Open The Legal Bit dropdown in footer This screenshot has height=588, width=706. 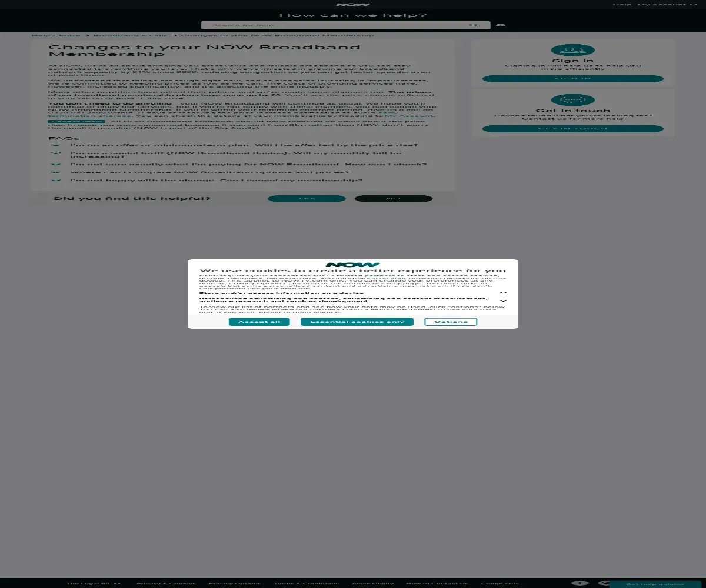pyautogui.click(x=93, y=583)
